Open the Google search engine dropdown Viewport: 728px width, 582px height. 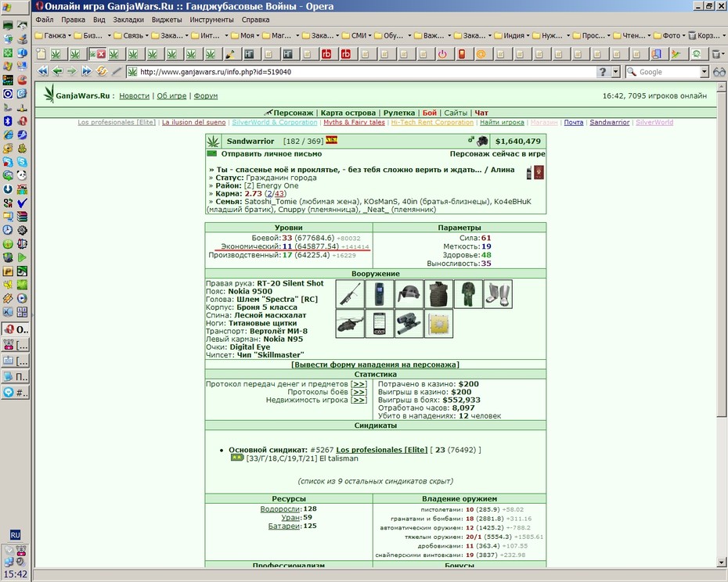705,72
